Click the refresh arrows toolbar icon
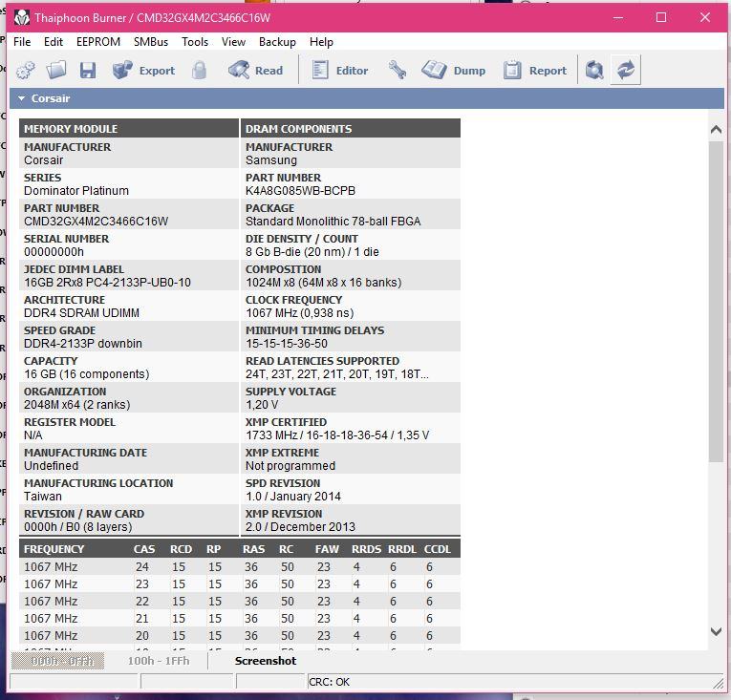The image size is (731, 700). [626, 70]
